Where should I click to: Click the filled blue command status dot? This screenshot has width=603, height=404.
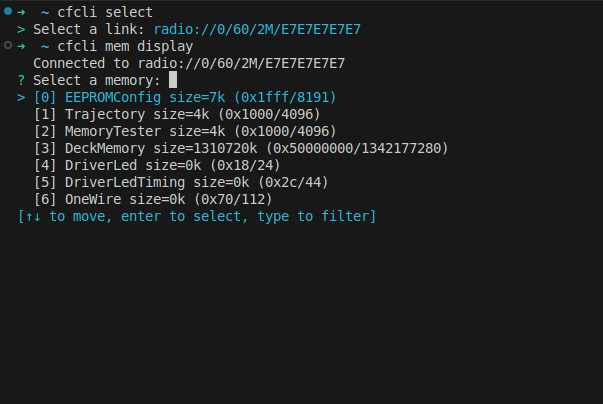[x=8, y=12]
